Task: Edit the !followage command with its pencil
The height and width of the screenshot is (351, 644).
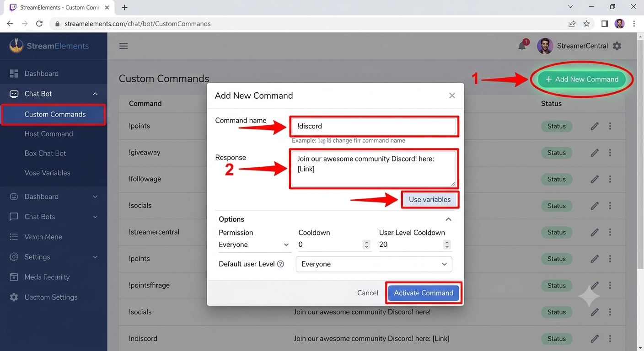Action: [595, 179]
